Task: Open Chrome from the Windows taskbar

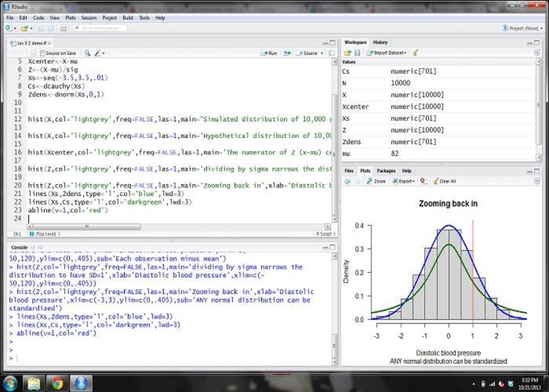Action: 58,382
